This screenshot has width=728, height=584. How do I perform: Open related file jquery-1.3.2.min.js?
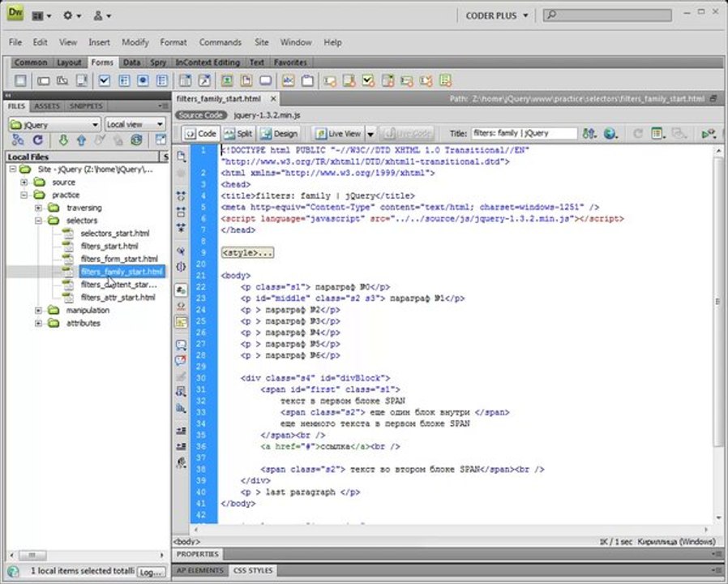(267, 115)
